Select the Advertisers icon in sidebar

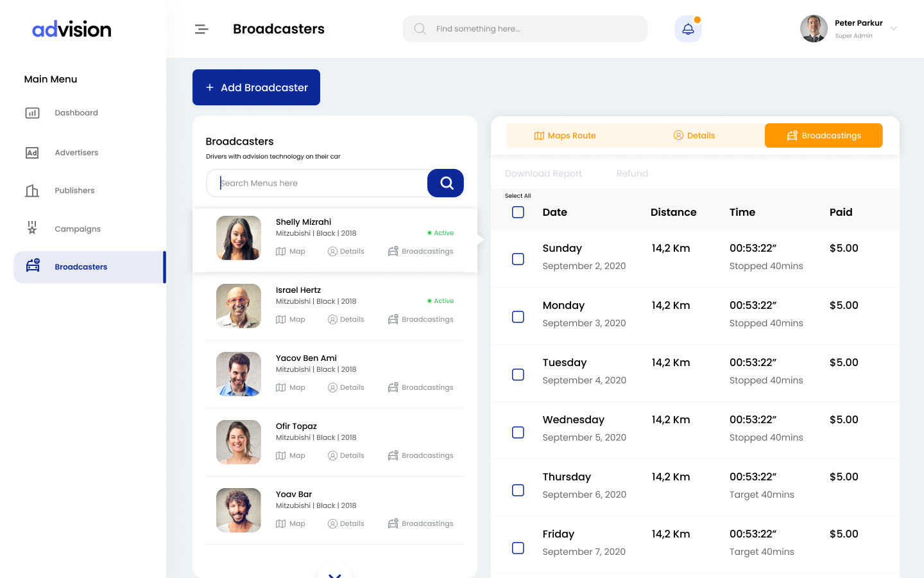[x=32, y=152]
